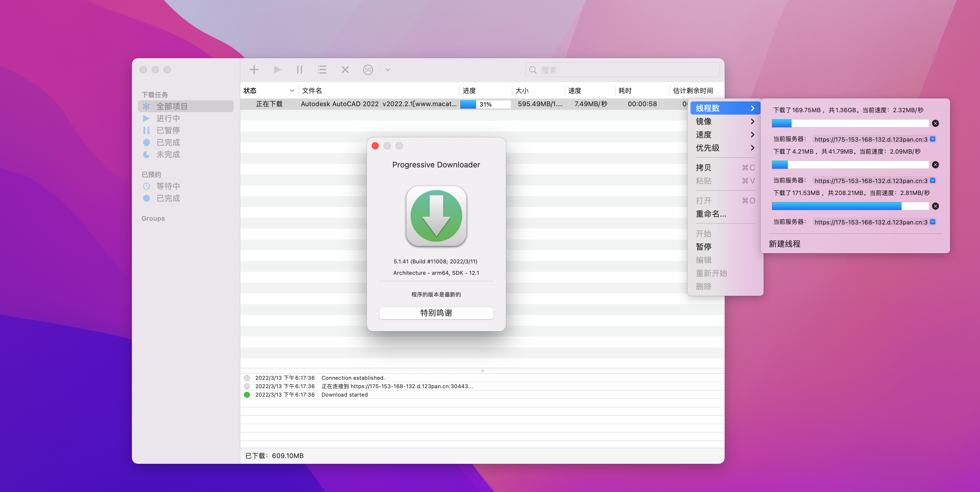Open the 状态 column sort dropdown
980x492 pixels.
pyautogui.click(x=292, y=91)
